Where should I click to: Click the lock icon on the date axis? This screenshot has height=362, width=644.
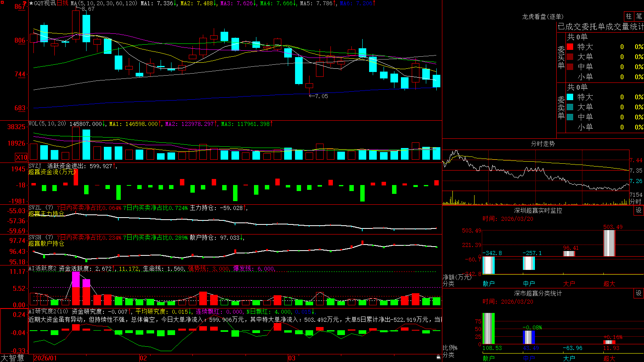click(x=438, y=357)
